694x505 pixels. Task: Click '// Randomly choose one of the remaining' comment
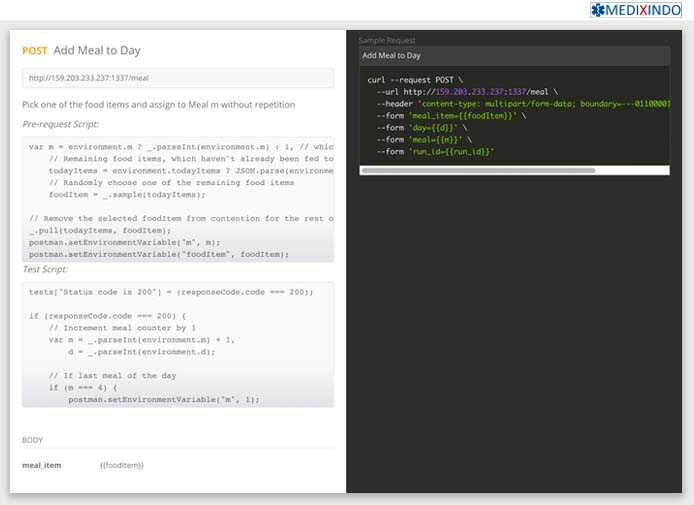171,183
